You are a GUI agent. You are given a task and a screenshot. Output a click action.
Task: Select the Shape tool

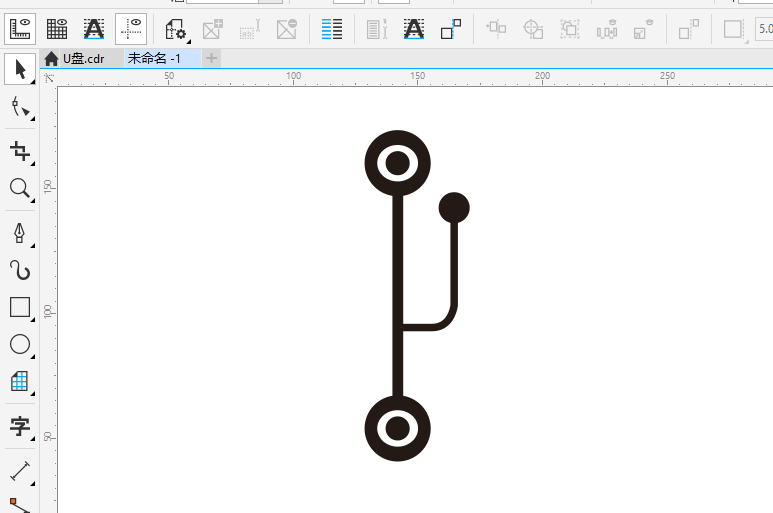(x=19, y=106)
